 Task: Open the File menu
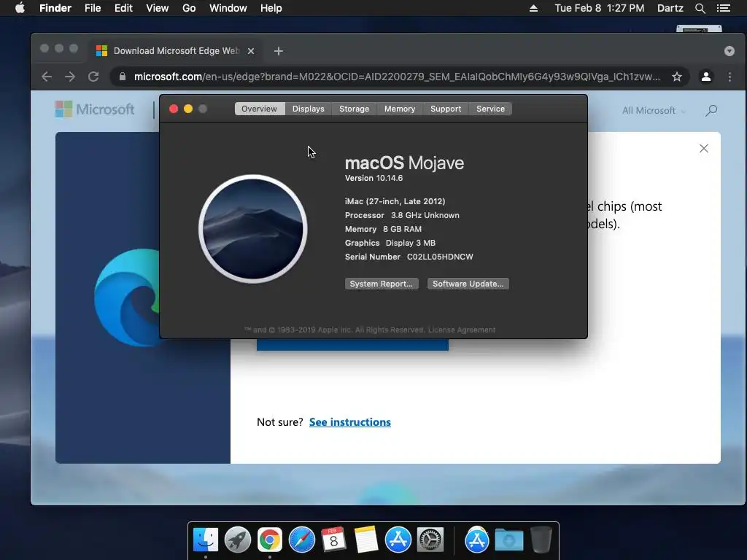click(93, 8)
